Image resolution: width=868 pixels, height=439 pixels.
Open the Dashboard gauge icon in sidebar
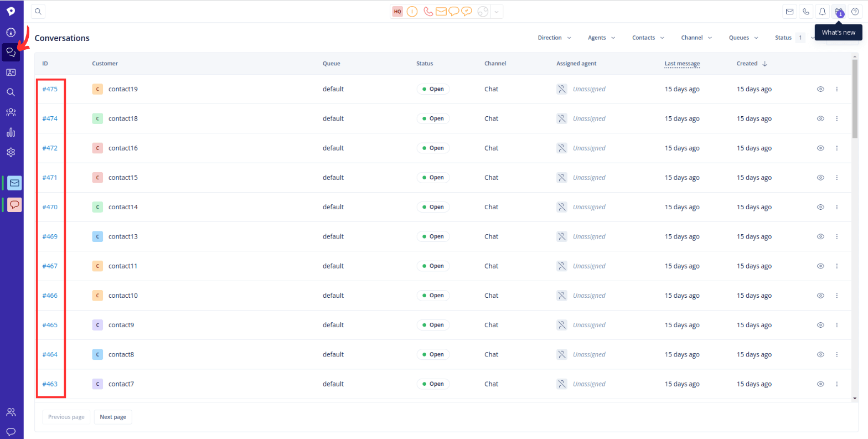11,32
